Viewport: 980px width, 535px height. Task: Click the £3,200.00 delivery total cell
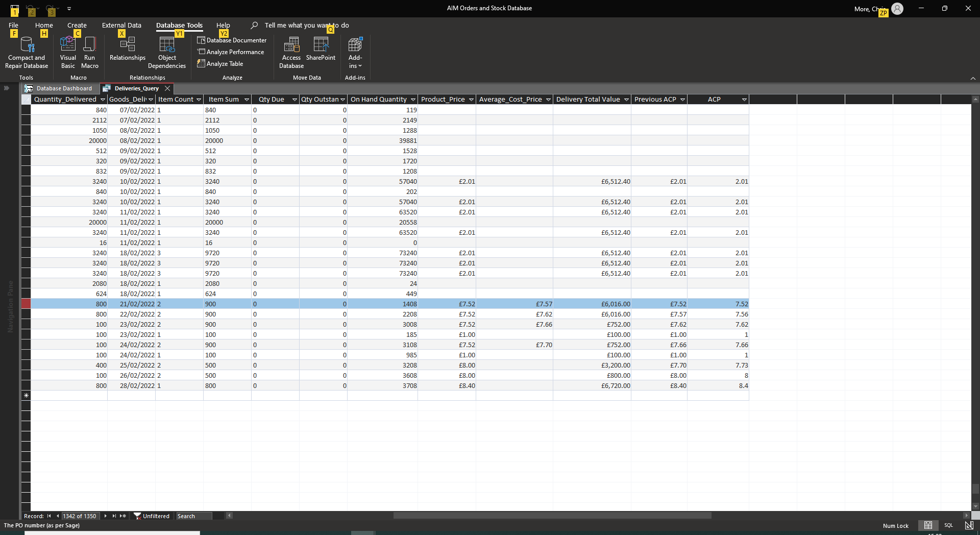coord(592,365)
